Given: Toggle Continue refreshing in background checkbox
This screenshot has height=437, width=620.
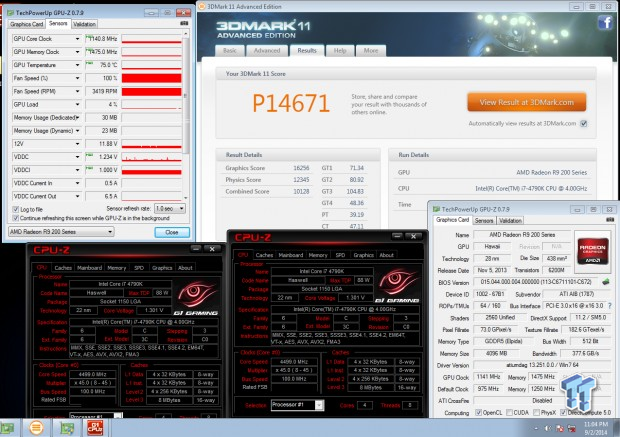Looking at the screenshot, I should (16, 218).
